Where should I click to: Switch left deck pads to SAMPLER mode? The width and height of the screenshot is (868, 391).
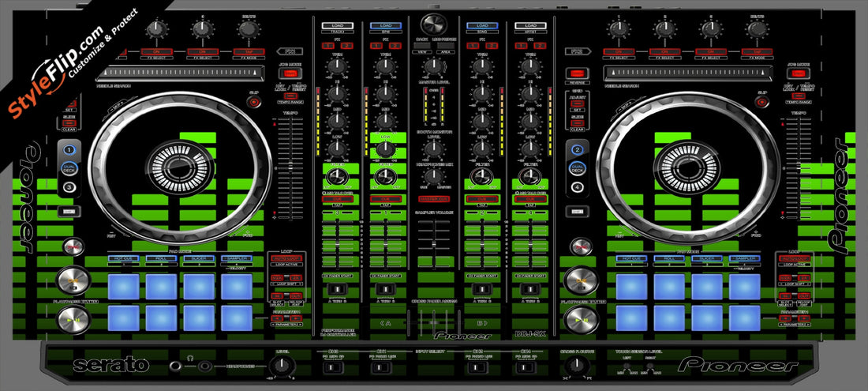click(237, 258)
